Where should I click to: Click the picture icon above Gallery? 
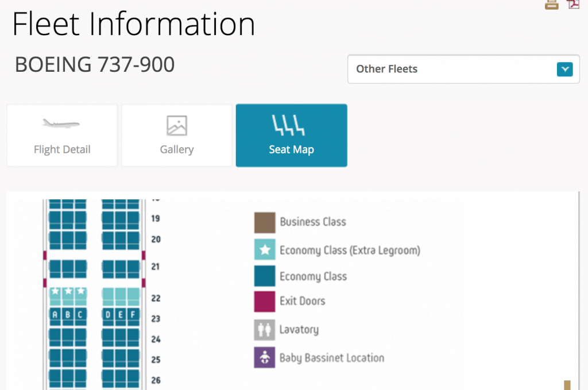176,125
